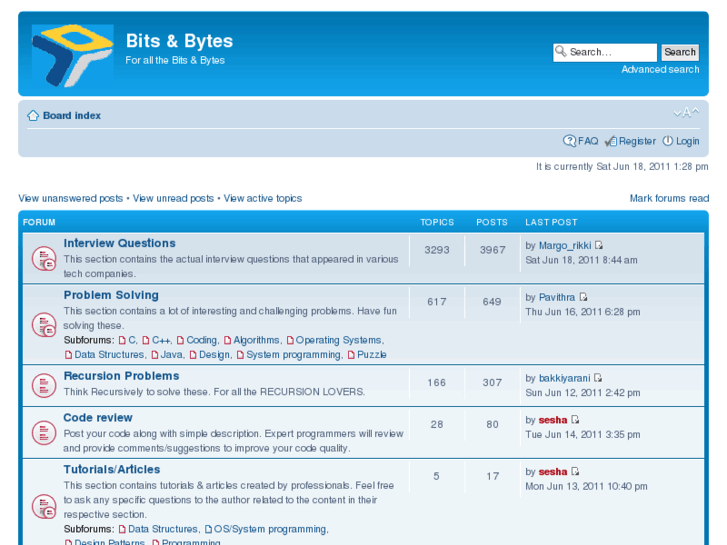Open Data Structures subforum under Problem Solving
The image size is (727, 545).
[109, 355]
